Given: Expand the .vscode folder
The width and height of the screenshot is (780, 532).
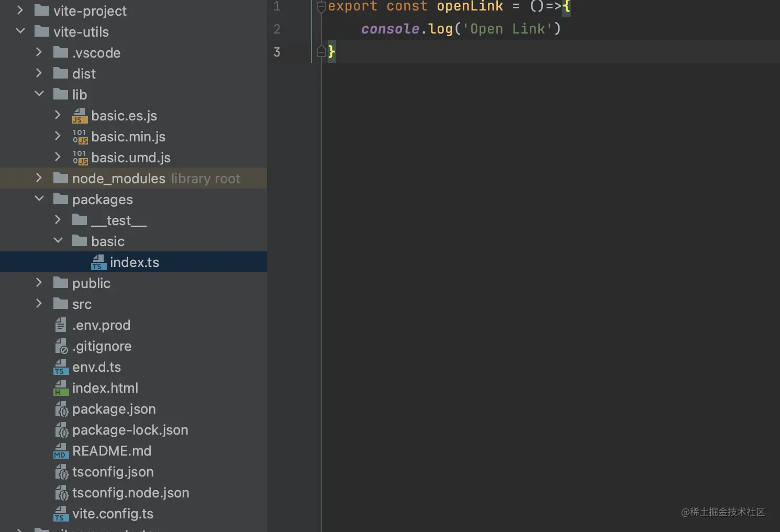Looking at the screenshot, I should coord(39,52).
